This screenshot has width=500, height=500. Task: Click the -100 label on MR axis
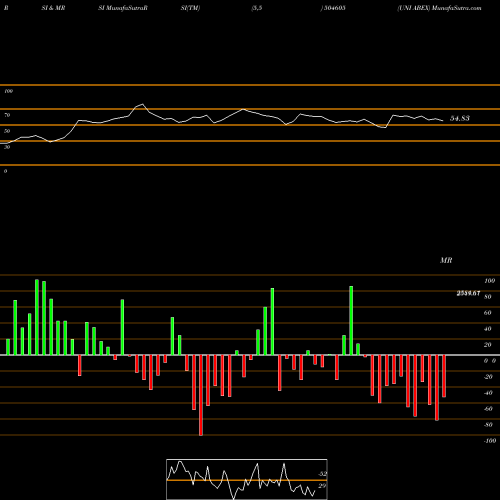click(490, 441)
